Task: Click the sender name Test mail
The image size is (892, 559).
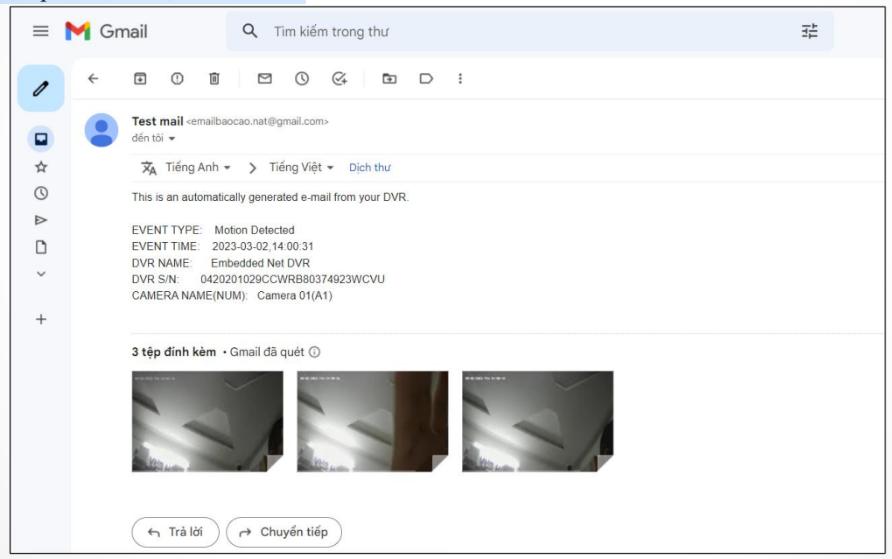Action: click(x=158, y=121)
